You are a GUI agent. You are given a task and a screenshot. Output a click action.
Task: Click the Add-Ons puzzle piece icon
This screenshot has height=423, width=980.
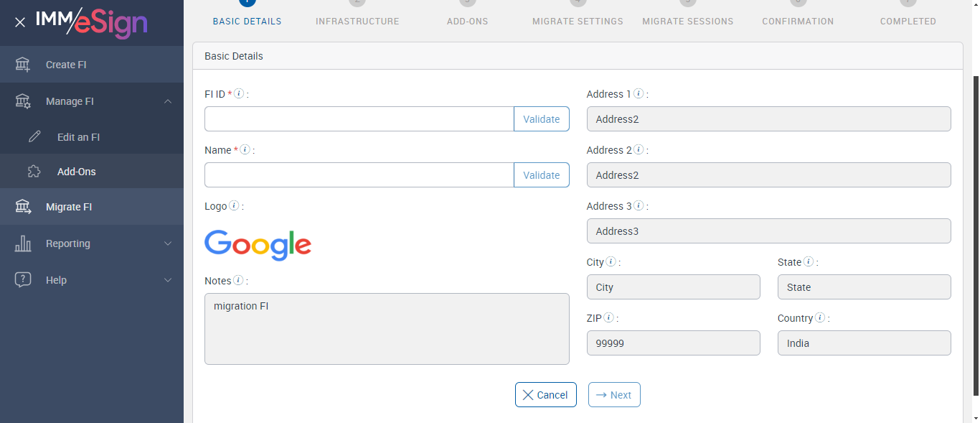[34, 172]
